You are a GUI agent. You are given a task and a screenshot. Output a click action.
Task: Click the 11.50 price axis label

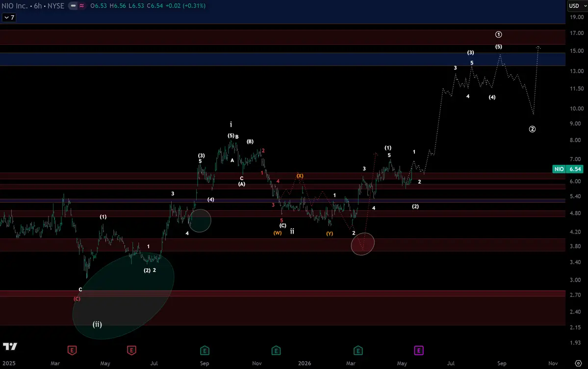[x=576, y=89]
